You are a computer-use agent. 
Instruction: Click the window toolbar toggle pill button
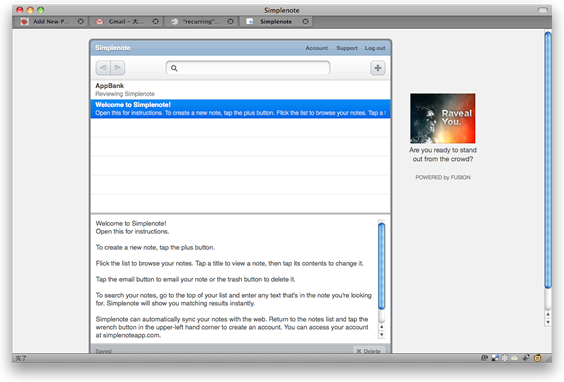(x=542, y=10)
